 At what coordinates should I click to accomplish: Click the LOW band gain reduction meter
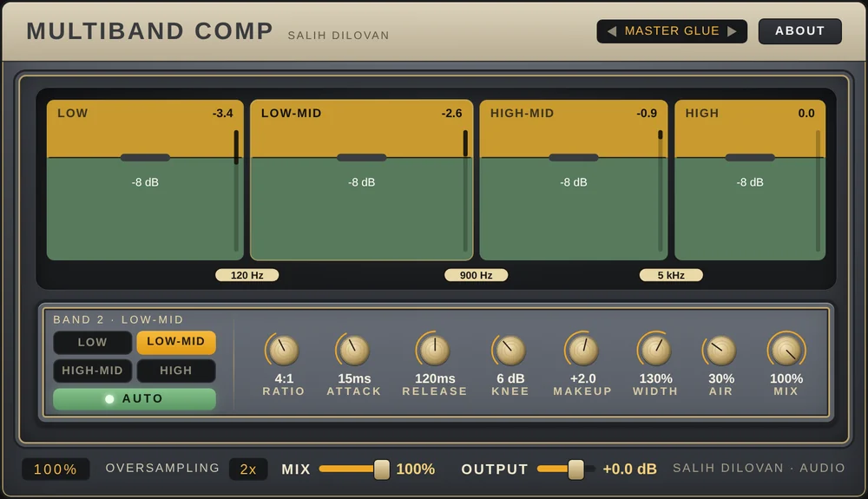pos(236,191)
